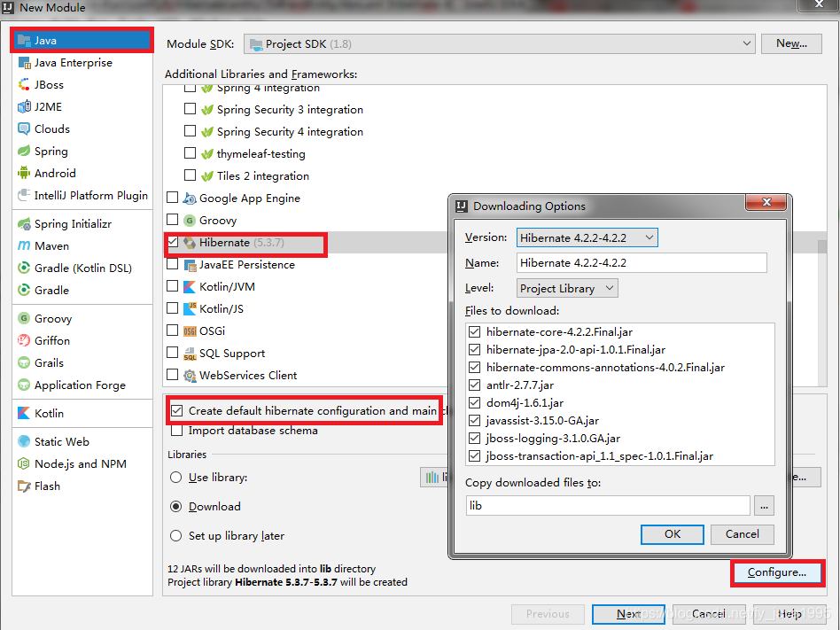840x630 pixels.
Task: Click the Help button
Action: (x=789, y=614)
